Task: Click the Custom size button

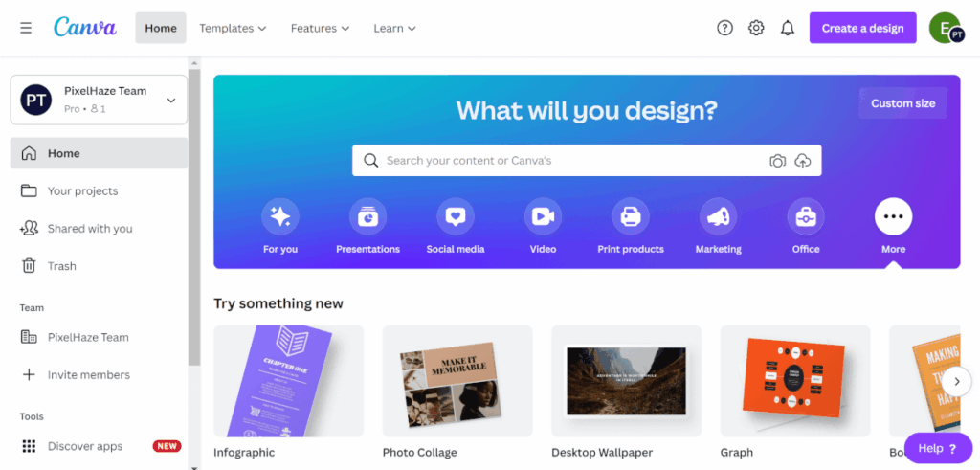Action: point(903,103)
